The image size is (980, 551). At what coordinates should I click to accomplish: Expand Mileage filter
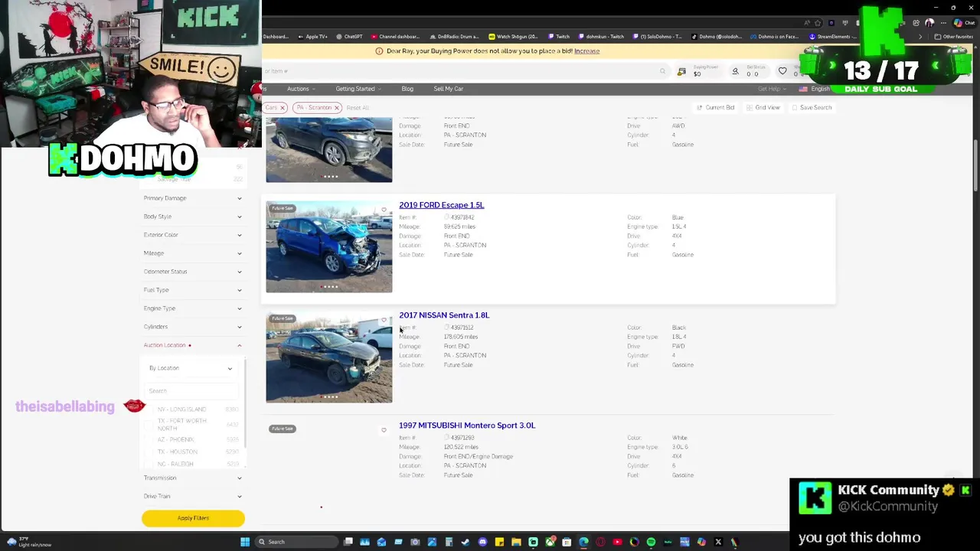(193, 253)
